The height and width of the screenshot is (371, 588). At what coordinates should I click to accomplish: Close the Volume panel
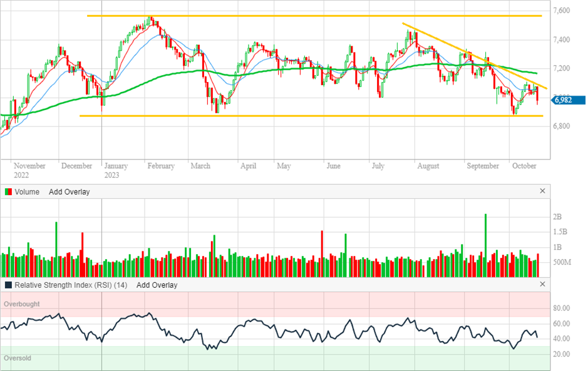coord(542,191)
